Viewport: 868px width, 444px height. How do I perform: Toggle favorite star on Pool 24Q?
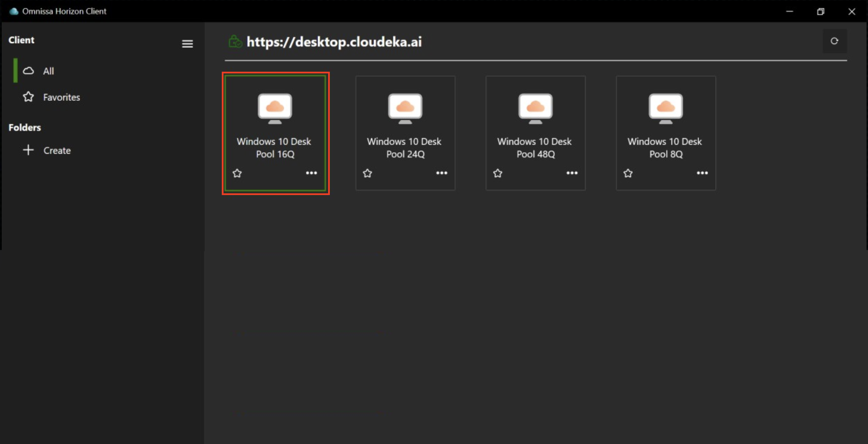pos(367,173)
